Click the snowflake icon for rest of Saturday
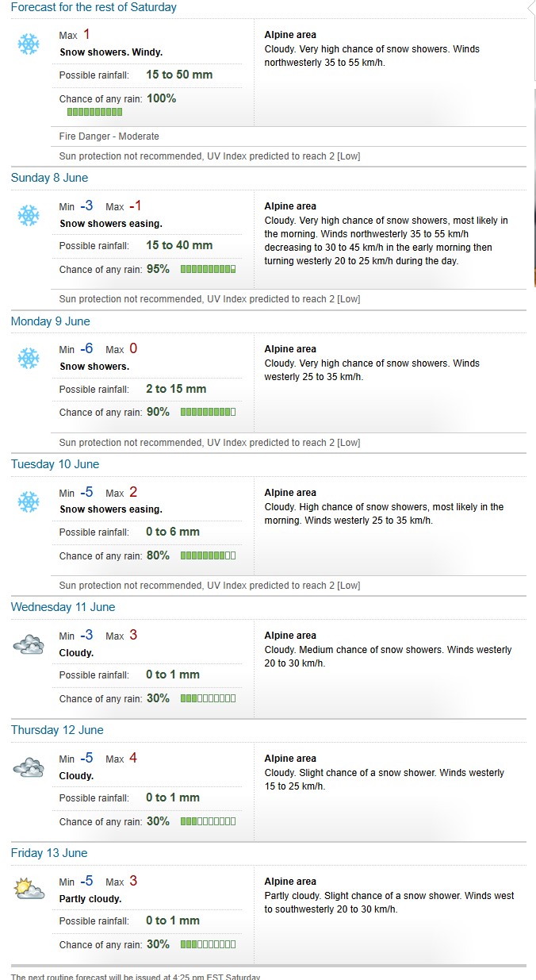 29,44
